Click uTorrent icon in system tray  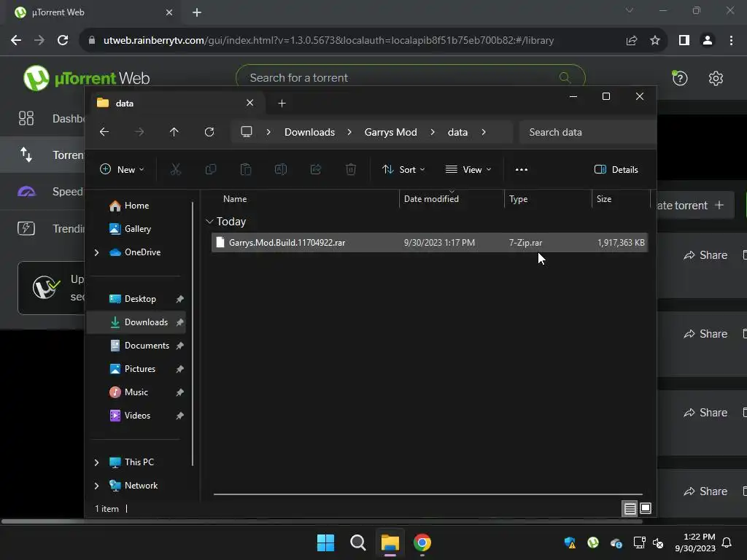coord(593,542)
